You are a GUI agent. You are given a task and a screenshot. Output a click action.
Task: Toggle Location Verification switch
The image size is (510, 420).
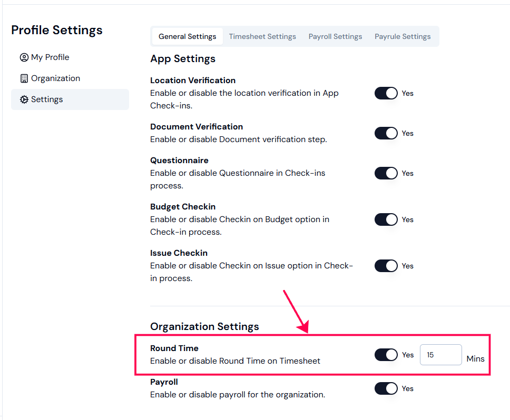386,93
